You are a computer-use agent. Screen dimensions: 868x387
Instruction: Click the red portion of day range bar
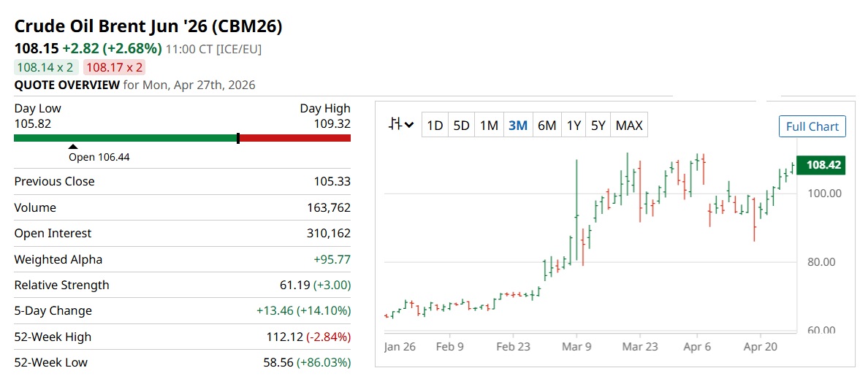295,138
